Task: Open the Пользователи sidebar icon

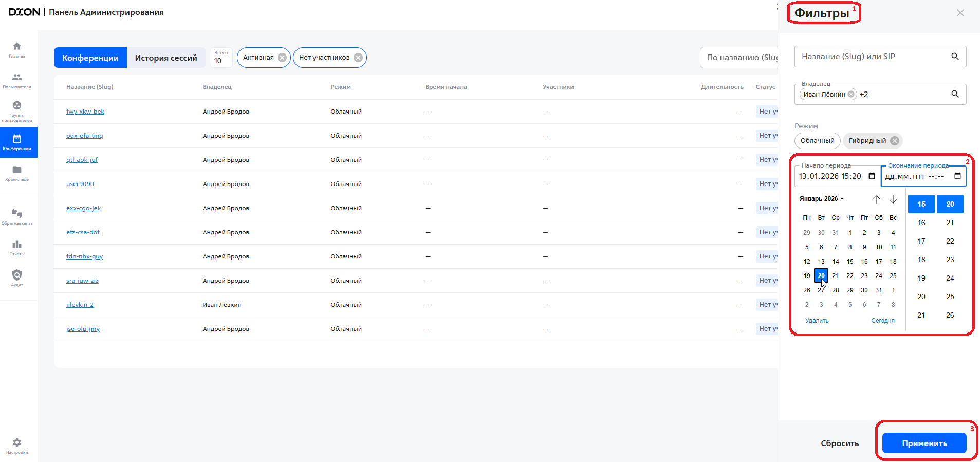Action: (17, 78)
